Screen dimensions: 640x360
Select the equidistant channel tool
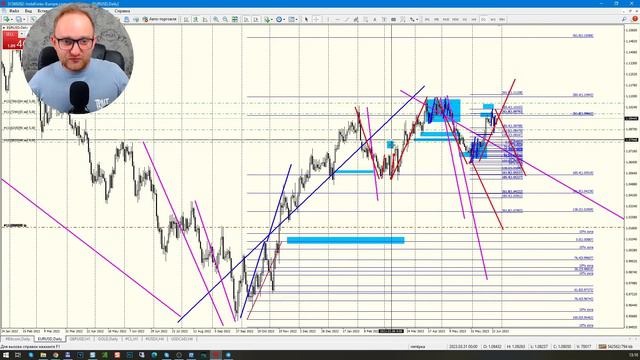click(x=356, y=19)
